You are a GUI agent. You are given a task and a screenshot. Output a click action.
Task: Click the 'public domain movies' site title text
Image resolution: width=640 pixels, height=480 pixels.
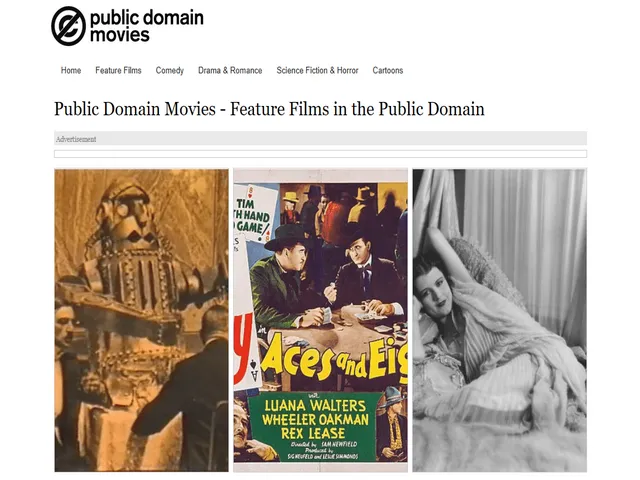coord(146,26)
